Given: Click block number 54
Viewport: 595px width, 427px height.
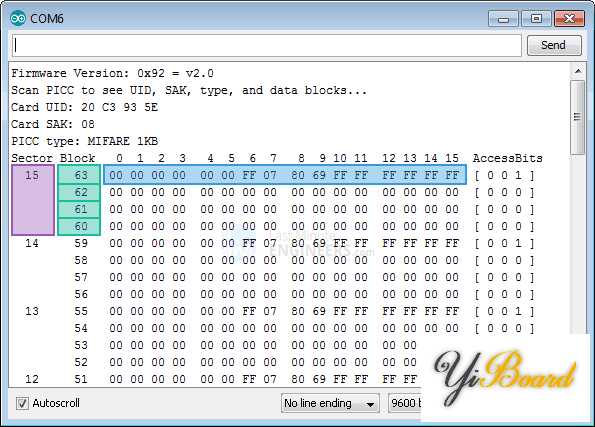Looking at the screenshot, I should [x=81, y=328].
